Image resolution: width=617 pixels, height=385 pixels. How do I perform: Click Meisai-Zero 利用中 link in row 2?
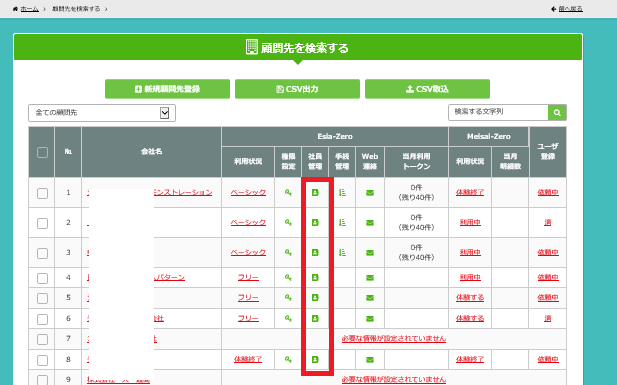pos(470,222)
